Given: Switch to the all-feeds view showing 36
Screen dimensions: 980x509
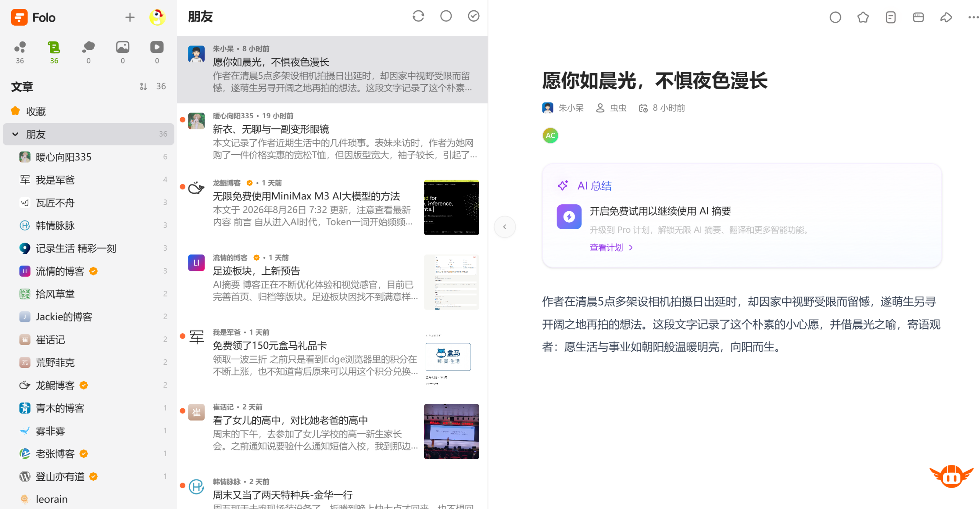Looking at the screenshot, I should click(x=20, y=52).
